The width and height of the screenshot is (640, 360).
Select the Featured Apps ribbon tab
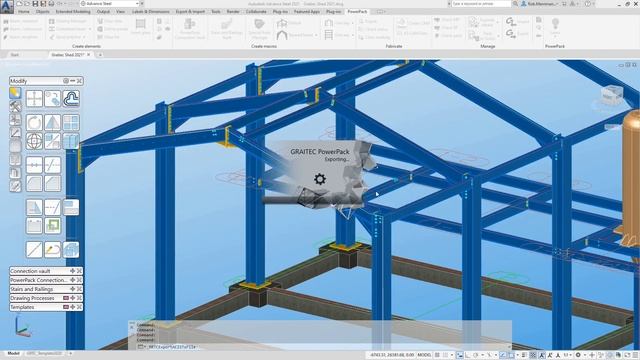click(307, 12)
